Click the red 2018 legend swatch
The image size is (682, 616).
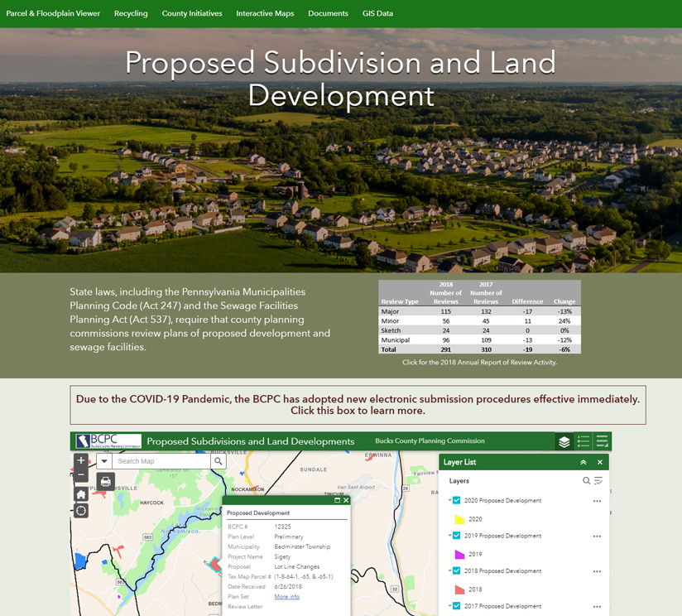[459, 590]
